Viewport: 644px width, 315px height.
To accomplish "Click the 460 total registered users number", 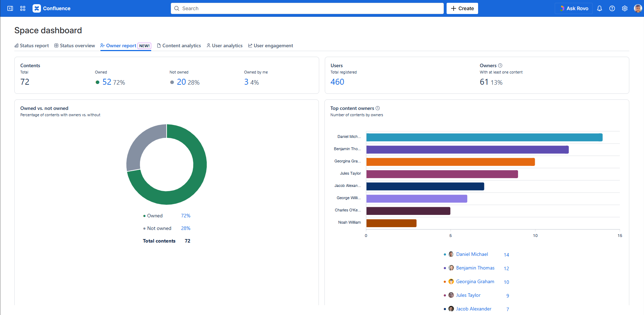I will click(x=337, y=82).
